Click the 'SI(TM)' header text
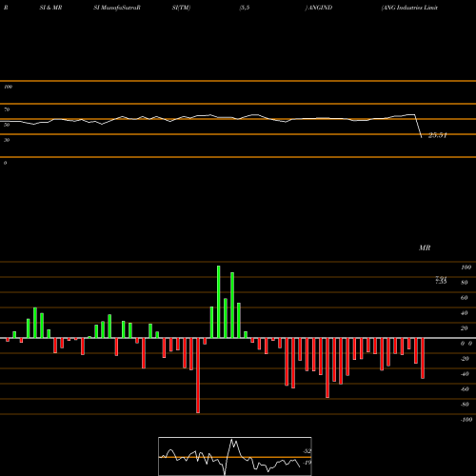 tap(181, 8)
